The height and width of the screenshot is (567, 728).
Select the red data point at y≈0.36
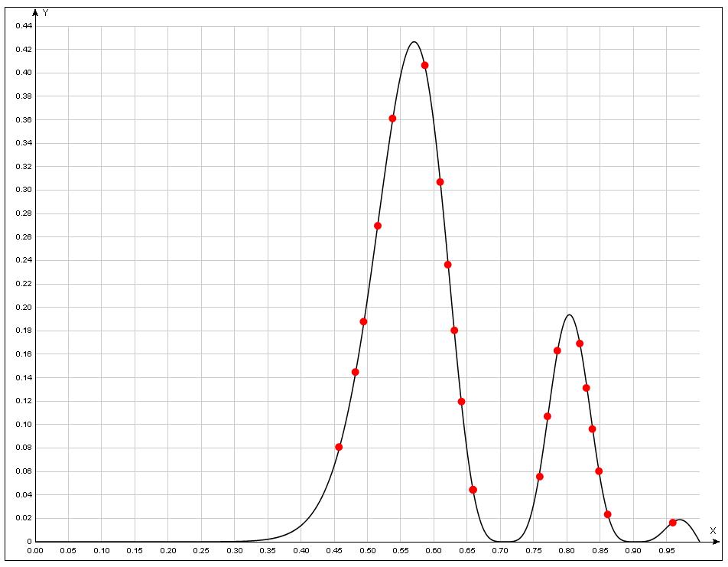[x=392, y=119]
